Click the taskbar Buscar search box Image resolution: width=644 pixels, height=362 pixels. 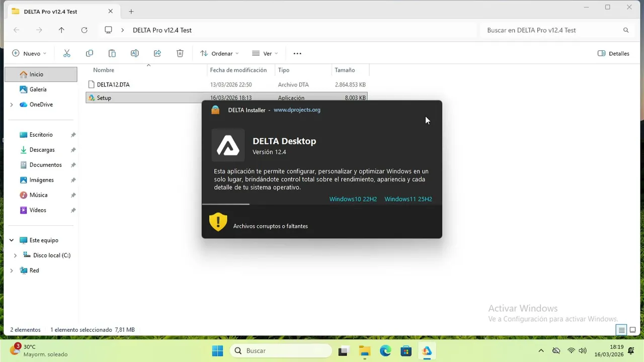point(281,351)
